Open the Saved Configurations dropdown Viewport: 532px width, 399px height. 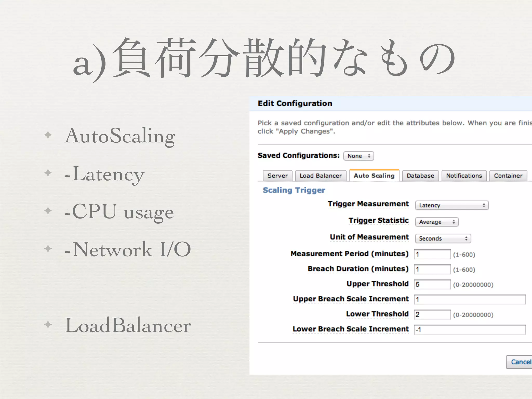tap(358, 156)
